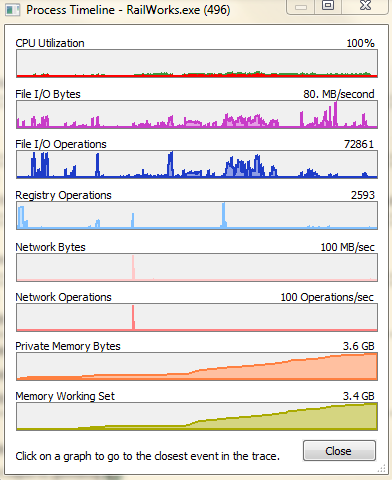This screenshot has height=480, width=392.
Task: Close the Process Timeline dialog via Close button
Action: click(339, 451)
